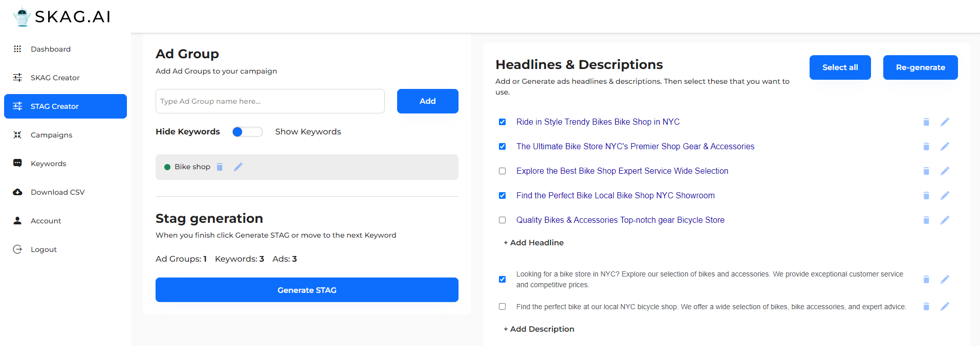Edit description 'Looking for a bike store'

coord(945,279)
